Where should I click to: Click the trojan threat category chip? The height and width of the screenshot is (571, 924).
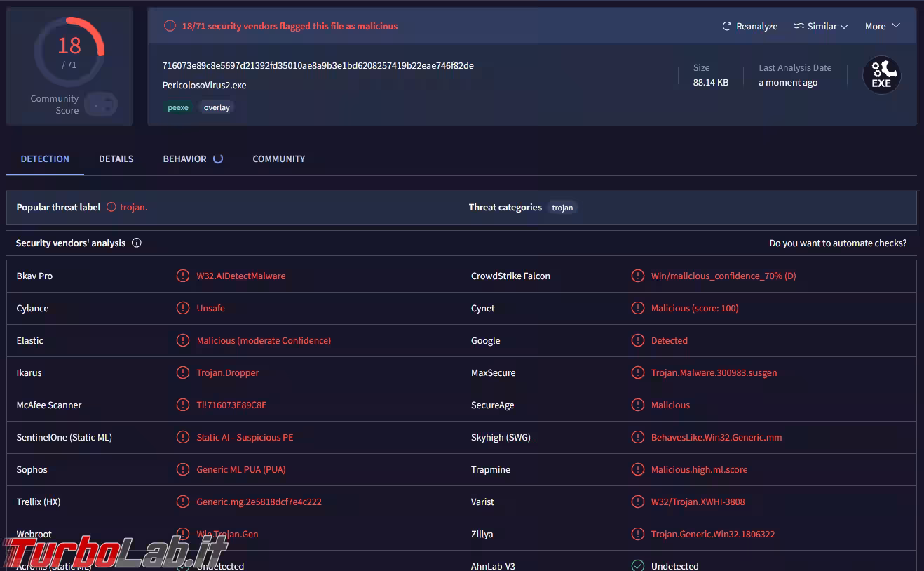tap(562, 208)
